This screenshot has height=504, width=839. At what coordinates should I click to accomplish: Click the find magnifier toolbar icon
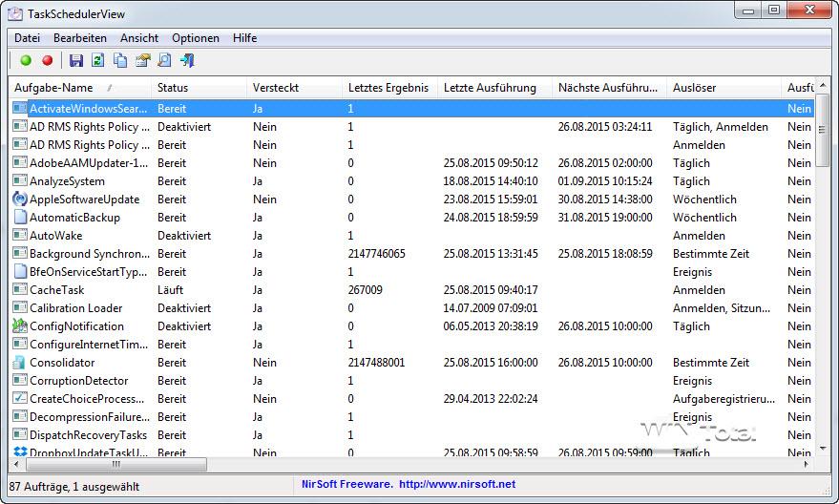(165, 60)
